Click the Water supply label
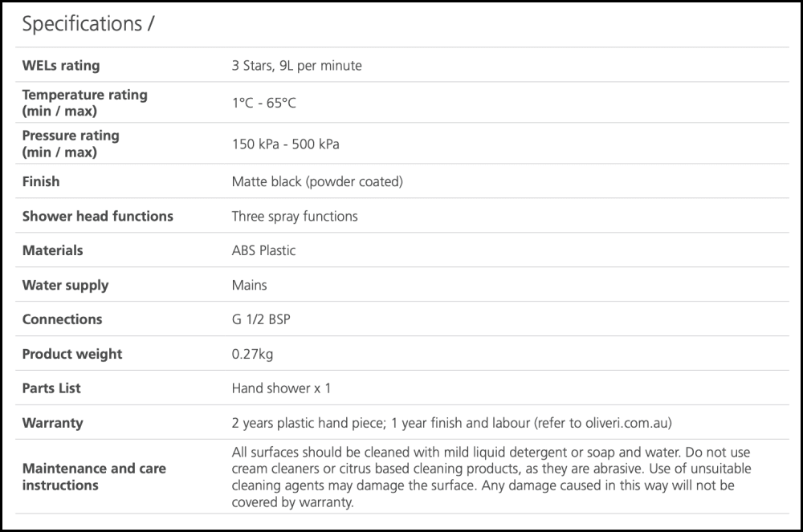This screenshot has width=803, height=532. (x=65, y=285)
